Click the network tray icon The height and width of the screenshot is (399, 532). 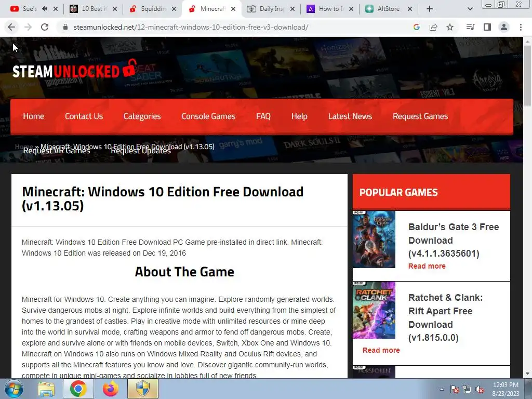[x=467, y=389]
